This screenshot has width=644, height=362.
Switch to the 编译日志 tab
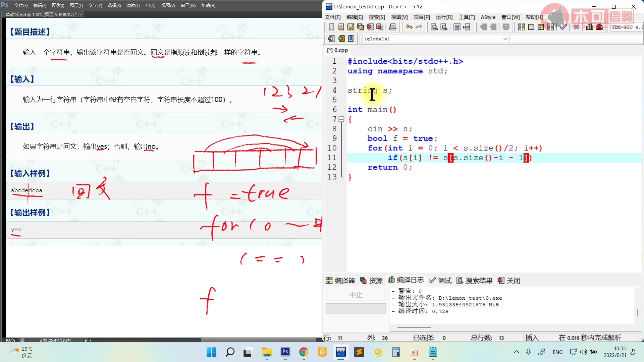point(406,280)
